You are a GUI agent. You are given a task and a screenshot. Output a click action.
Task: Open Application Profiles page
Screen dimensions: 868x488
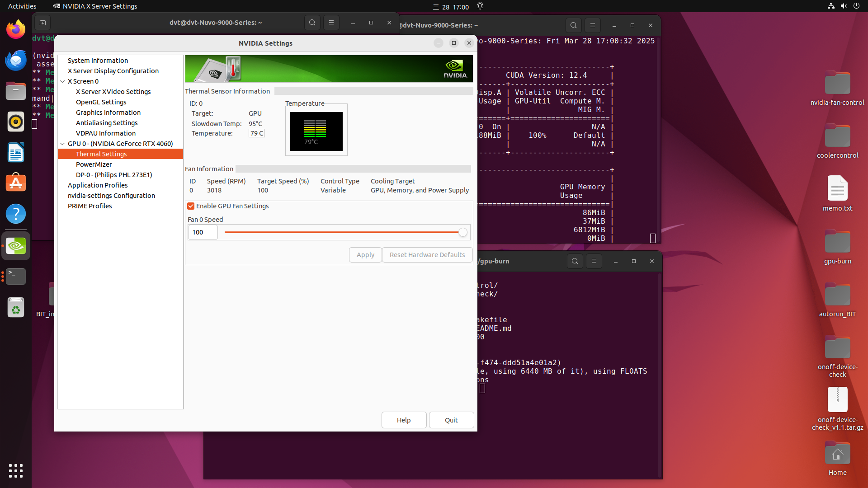click(x=98, y=185)
